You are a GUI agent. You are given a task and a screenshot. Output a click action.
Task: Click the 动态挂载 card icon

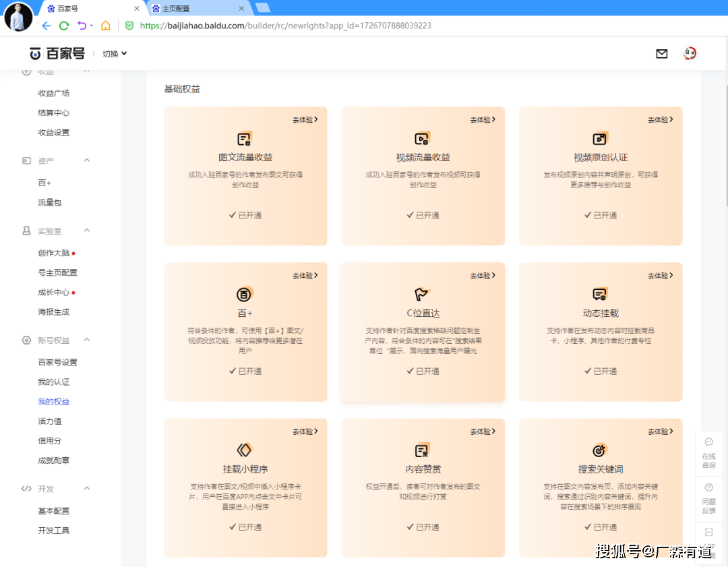click(600, 295)
